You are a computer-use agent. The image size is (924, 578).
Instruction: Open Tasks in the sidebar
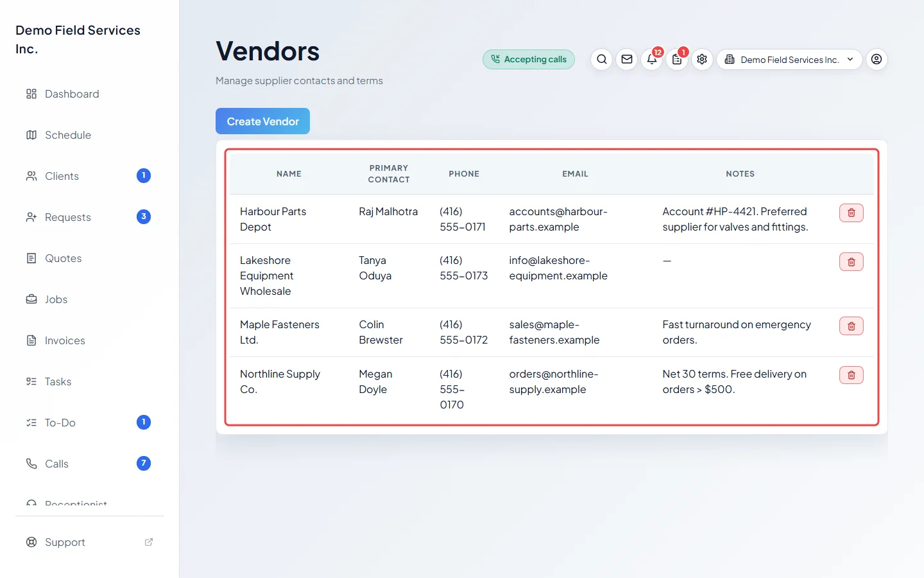(90, 381)
